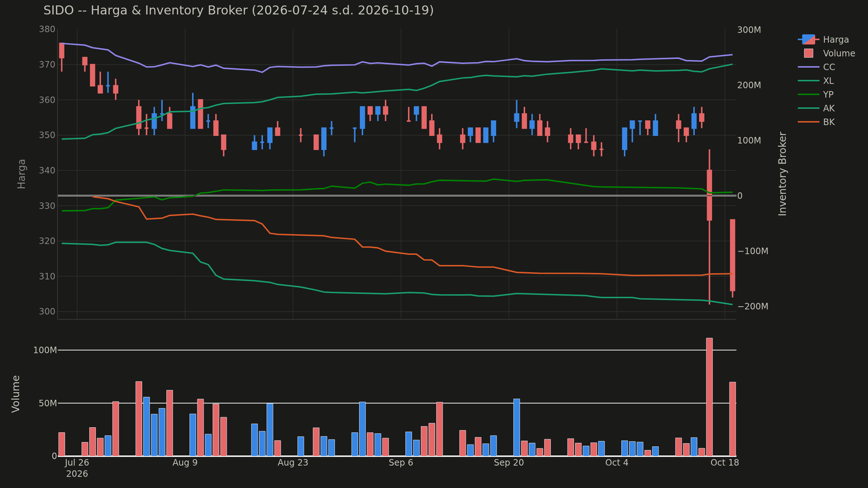Image resolution: width=868 pixels, height=488 pixels.
Task: Click the "340" price tick label
Action: (x=47, y=170)
